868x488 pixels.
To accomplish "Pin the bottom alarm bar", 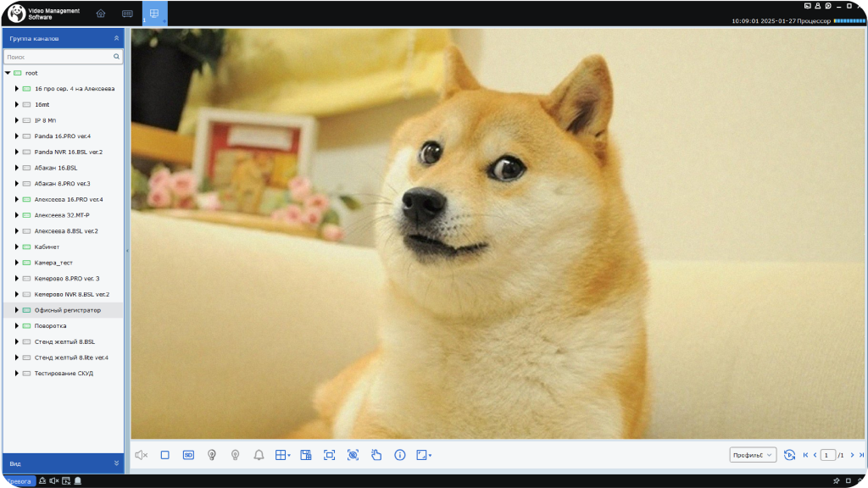I will (x=837, y=481).
